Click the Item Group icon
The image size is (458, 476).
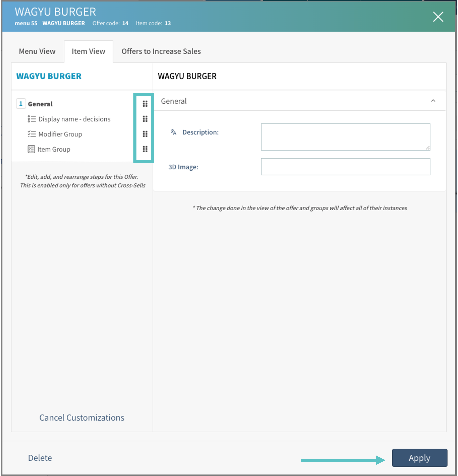click(x=31, y=149)
